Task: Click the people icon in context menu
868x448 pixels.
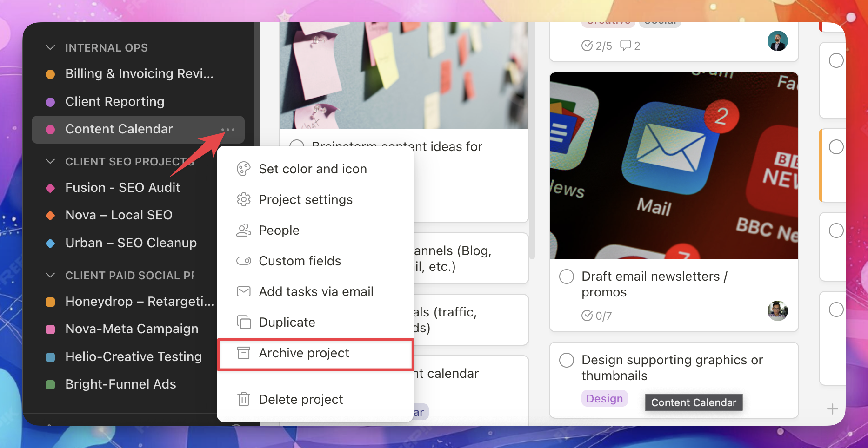Action: (244, 230)
